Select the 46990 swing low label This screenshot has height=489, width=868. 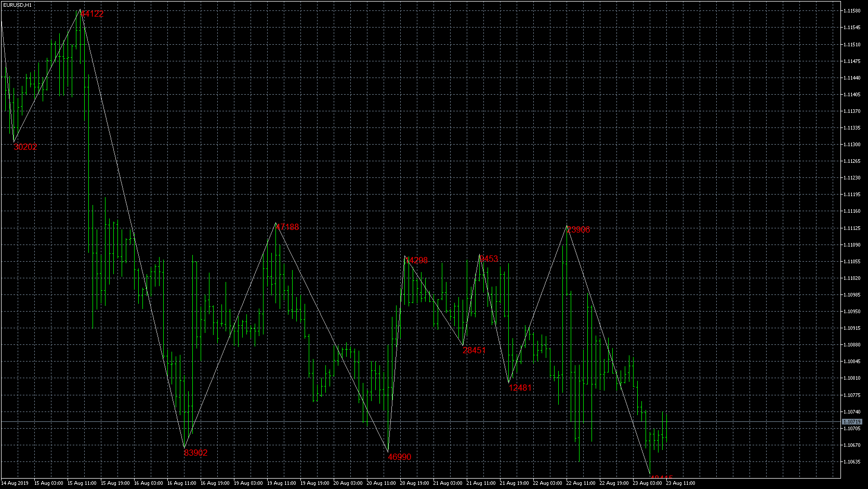pyautogui.click(x=400, y=457)
